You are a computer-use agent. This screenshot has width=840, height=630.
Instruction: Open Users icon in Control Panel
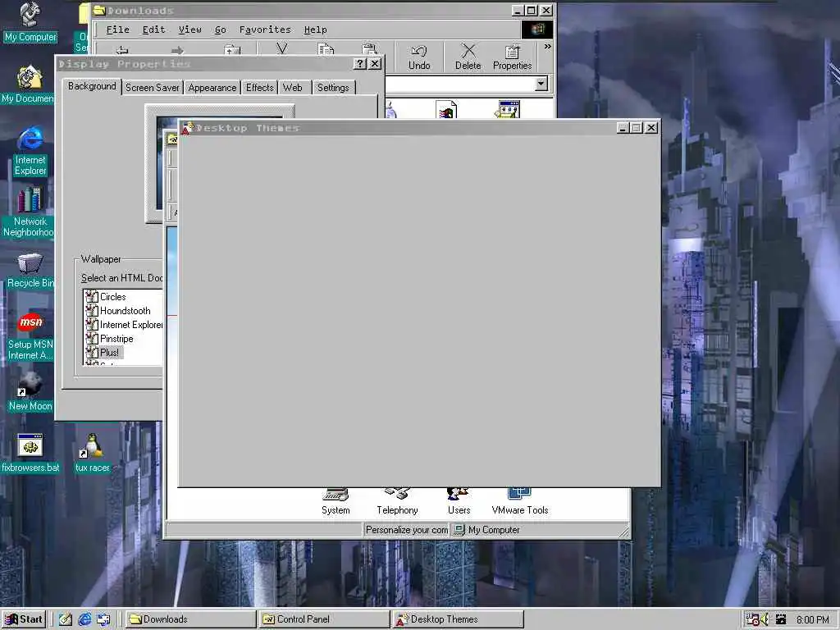pyautogui.click(x=459, y=502)
